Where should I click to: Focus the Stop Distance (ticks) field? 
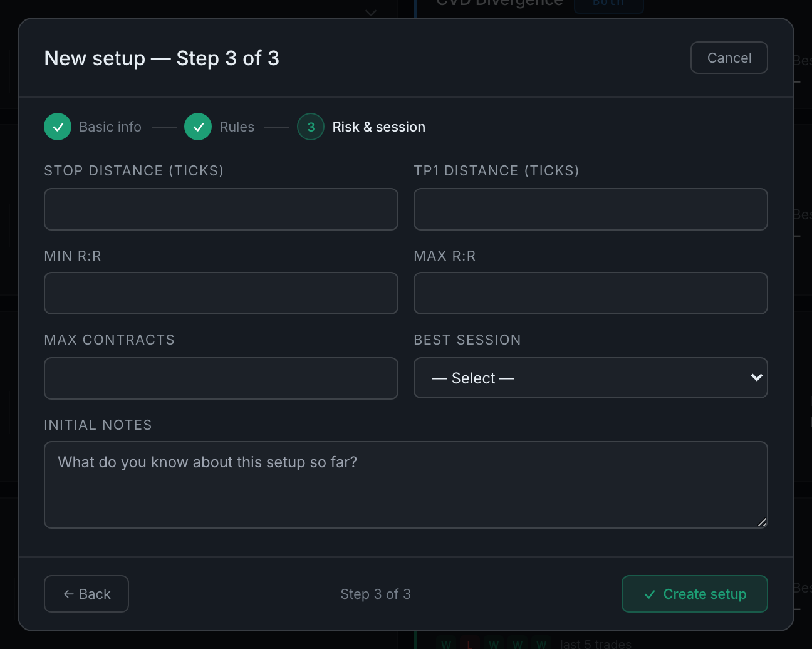221,209
